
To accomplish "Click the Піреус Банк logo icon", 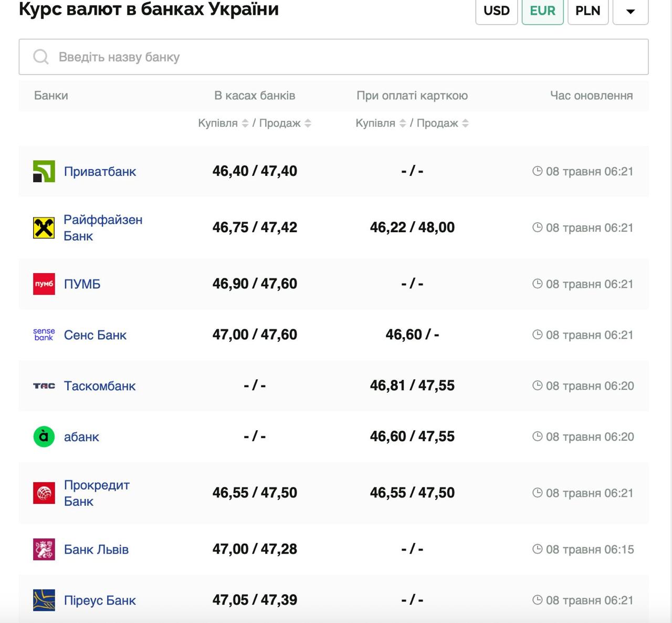I will pyautogui.click(x=44, y=600).
